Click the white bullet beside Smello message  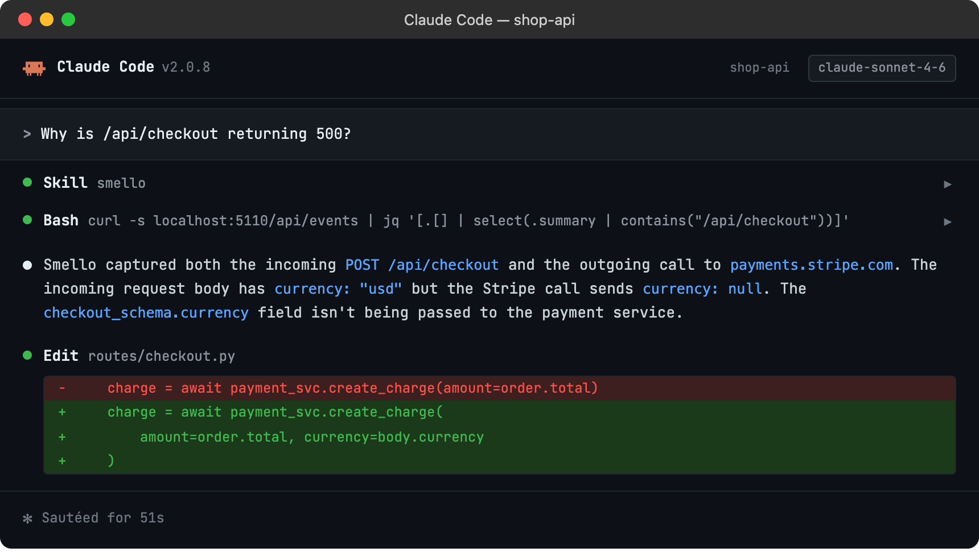[x=27, y=265]
